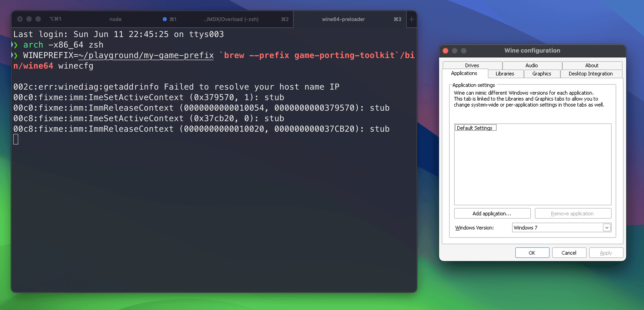
Task: Click Cancel in Wine configuration
Action: pyautogui.click(x=569, y=253)
